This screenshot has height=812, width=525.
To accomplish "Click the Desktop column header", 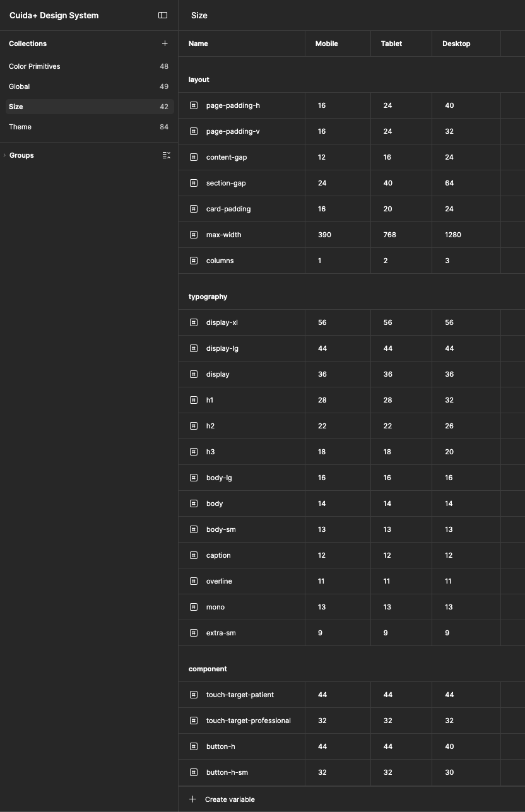I will 456,44.
